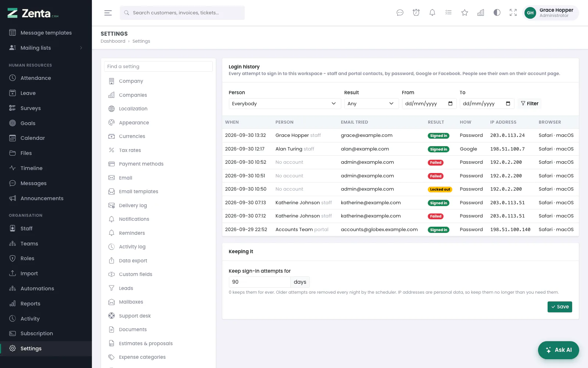Select the Appearance settings item
588x368 pixels.
coord(158,123)
